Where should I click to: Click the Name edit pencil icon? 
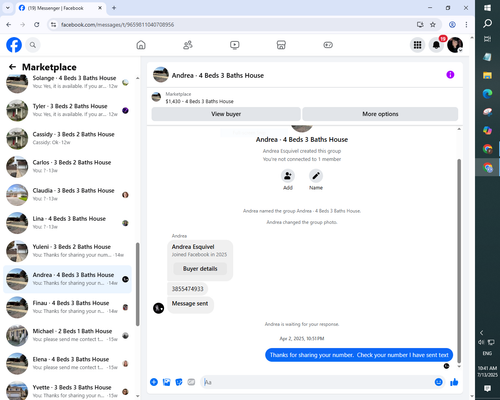316,176
